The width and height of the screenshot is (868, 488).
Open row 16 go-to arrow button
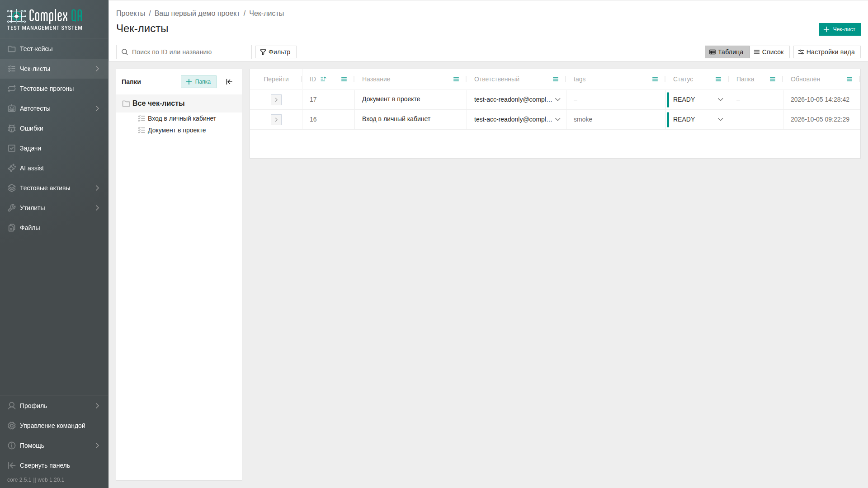[276, 120]
